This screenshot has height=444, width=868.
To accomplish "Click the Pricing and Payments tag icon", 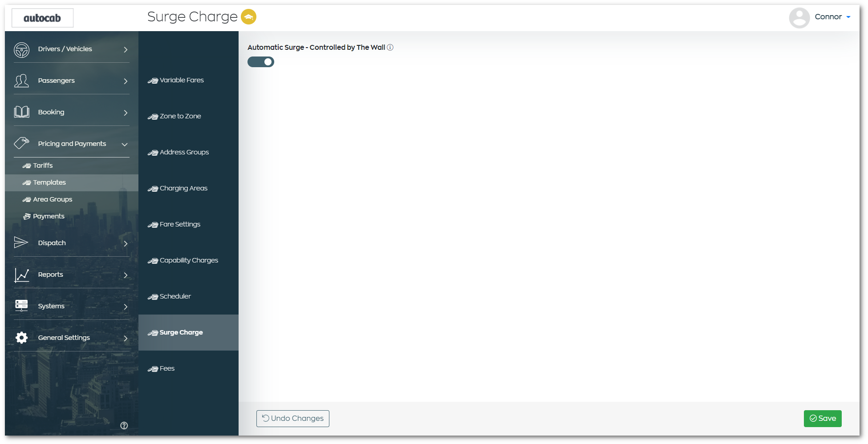I will [21, 143].
